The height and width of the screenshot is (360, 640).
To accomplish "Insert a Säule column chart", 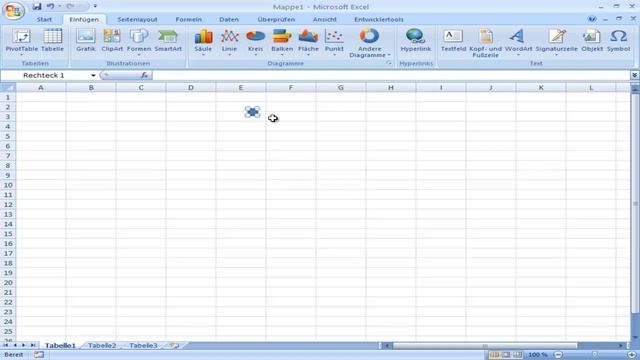I will tap(203, 41).
